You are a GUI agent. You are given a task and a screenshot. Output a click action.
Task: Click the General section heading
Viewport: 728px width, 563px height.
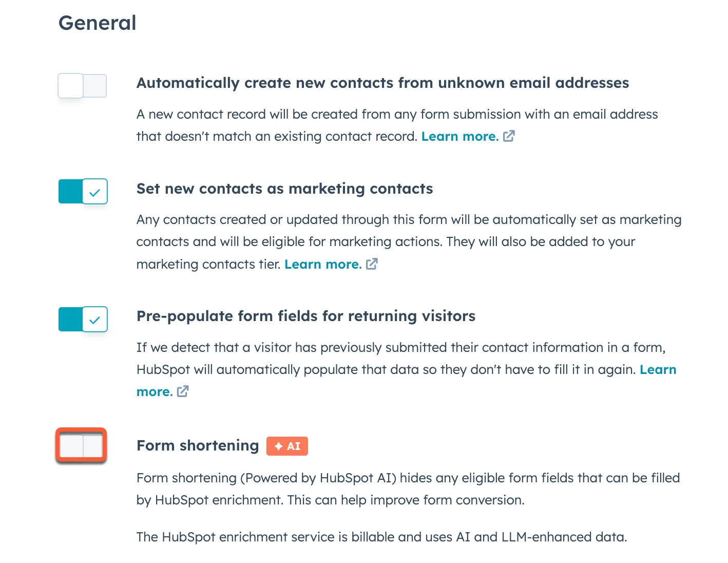tap(98, 23)
